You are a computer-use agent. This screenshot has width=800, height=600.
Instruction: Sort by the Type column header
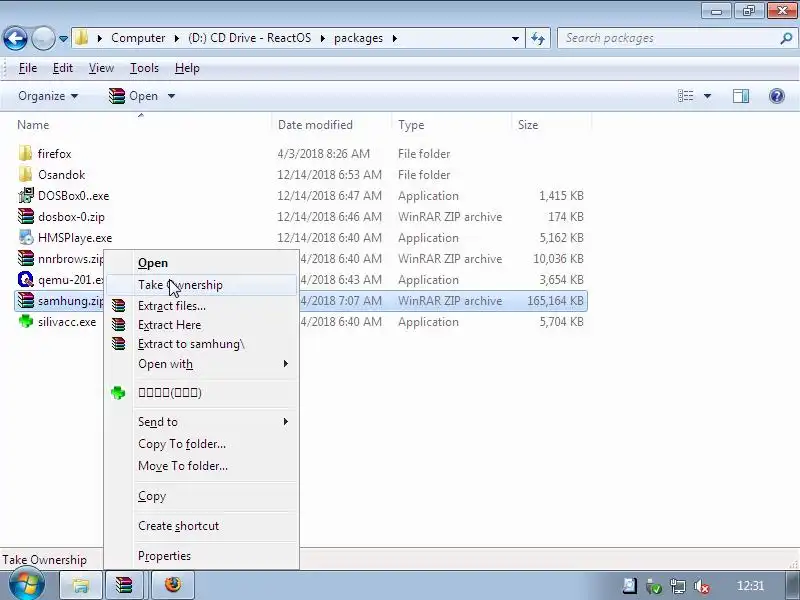[x=411, y=125]
